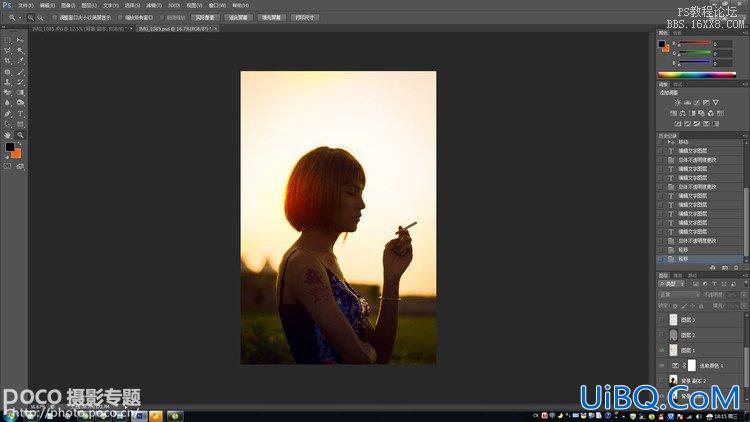Open layer blend mode dropdown
Image resolution: width=750 pixels, height=422 pixels.
(x=679, y=295)
